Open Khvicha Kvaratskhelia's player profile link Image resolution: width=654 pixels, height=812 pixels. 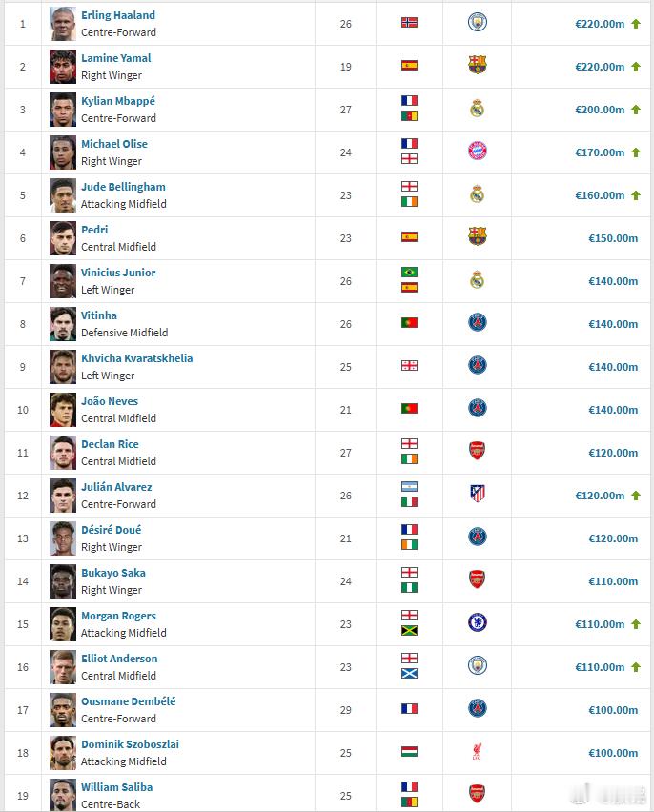137,358
